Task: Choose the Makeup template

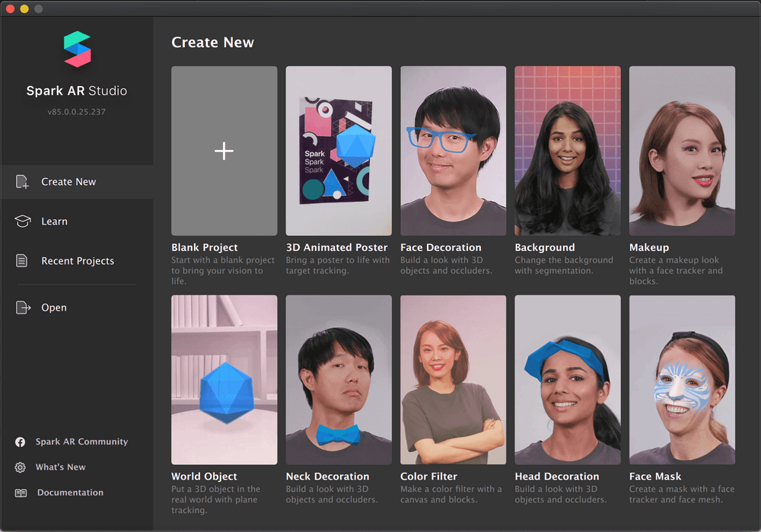Action: pos(682,151)
